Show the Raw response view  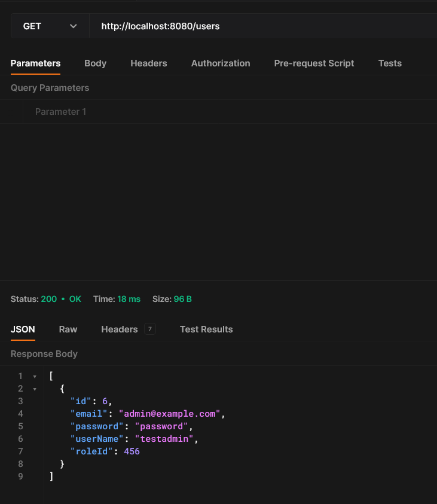click(x=68, y=329)
